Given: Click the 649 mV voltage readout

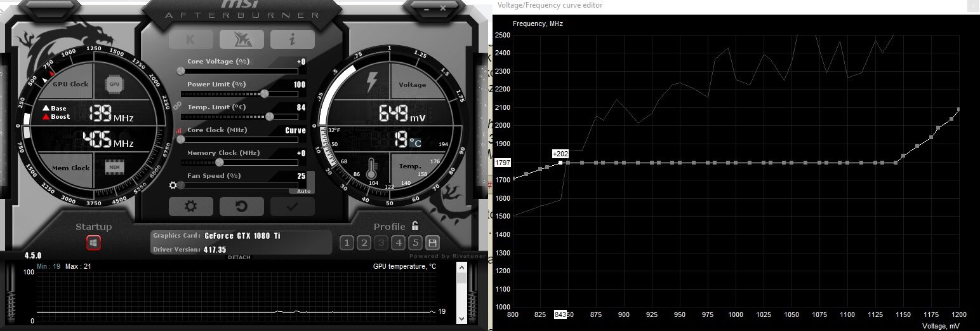Looking at the screenshot, I should 402,114.
